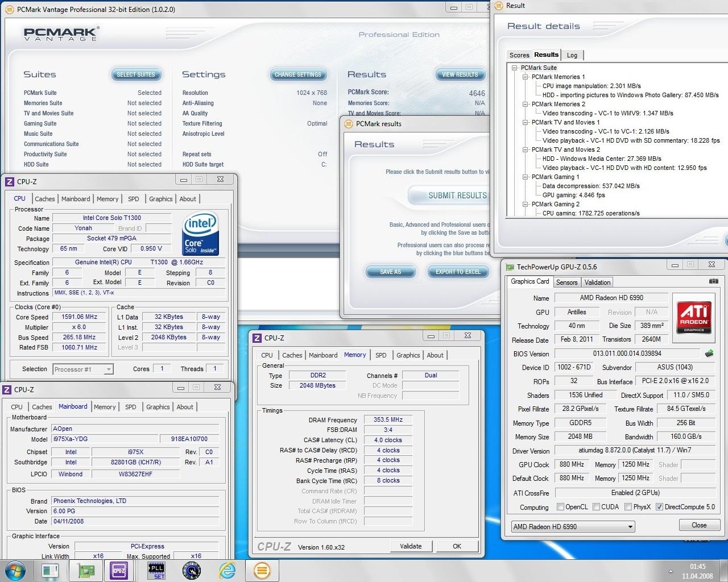Open the Windows Start orb
Screen dimensions: 728x582
[x=15, y=570]
